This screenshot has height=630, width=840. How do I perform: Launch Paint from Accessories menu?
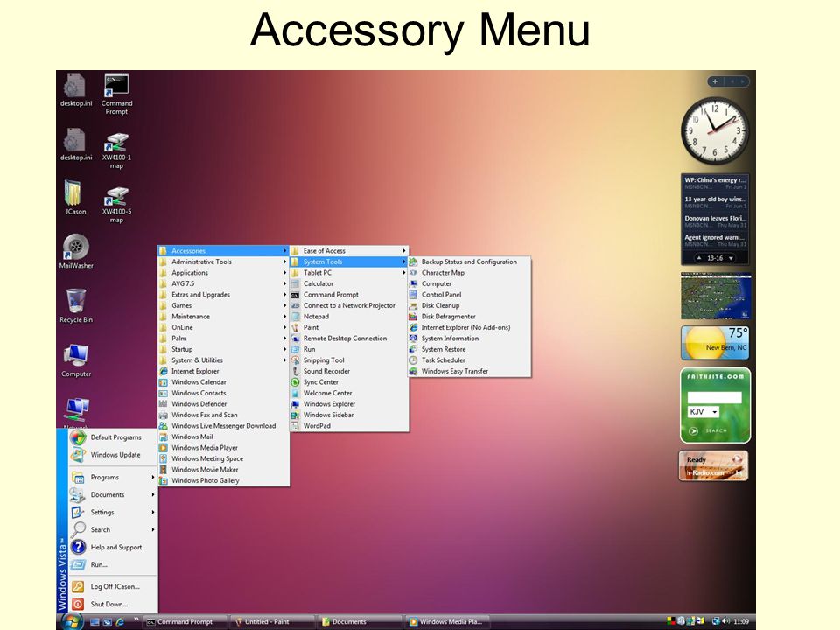point(349,327)
